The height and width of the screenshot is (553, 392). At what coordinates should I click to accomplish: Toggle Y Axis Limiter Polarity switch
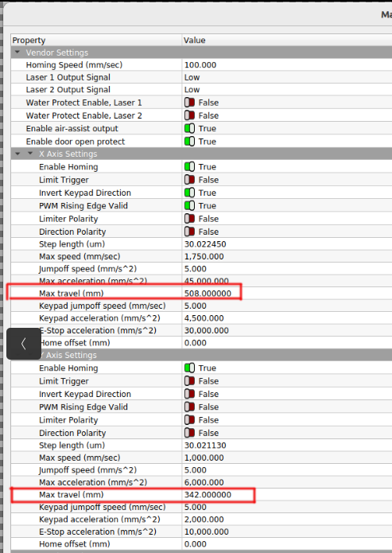pos(190,420)
